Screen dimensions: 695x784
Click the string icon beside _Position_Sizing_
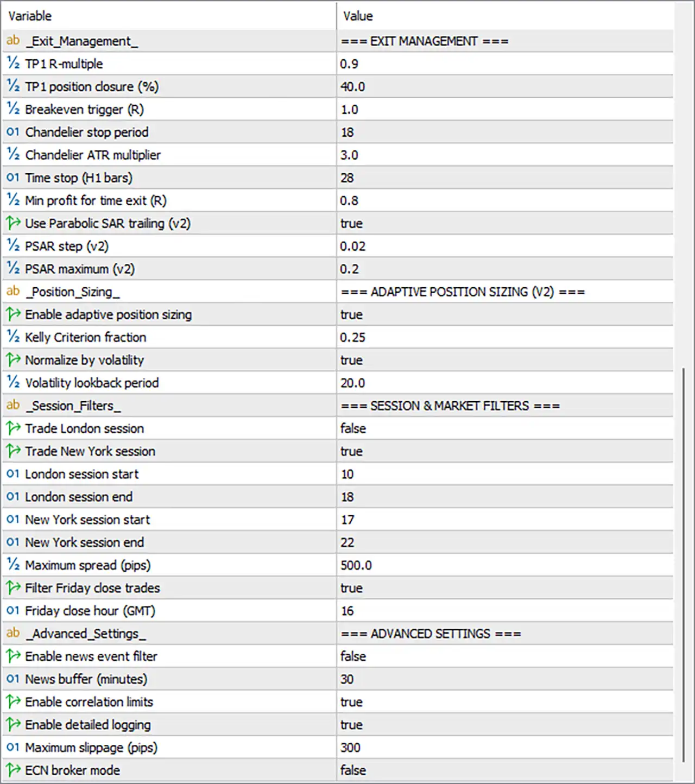13,292
